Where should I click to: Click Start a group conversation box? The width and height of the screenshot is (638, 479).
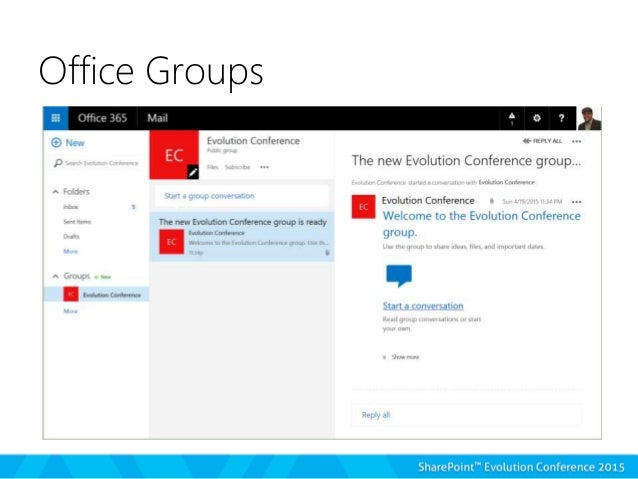(242, 196)
